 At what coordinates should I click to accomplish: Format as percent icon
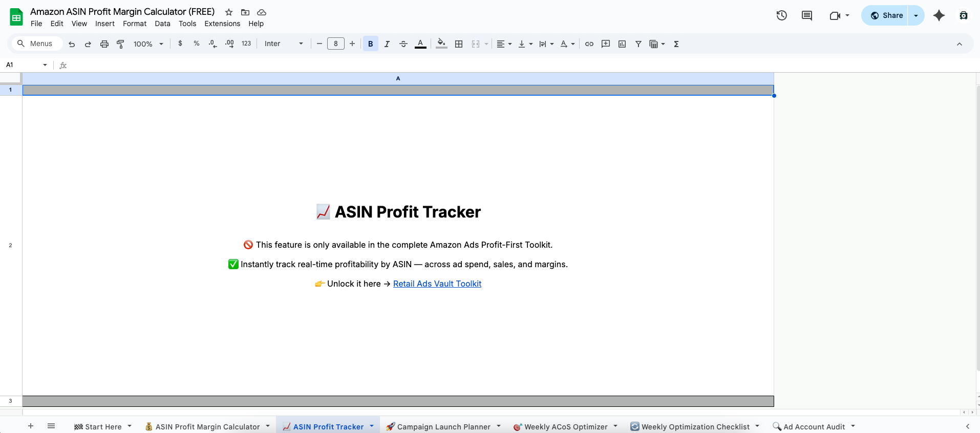click(x=197, y=44)
